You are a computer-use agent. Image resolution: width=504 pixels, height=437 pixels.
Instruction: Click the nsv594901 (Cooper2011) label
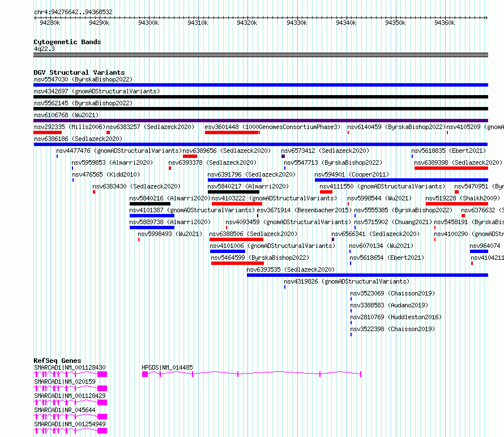tap(352, 174)
